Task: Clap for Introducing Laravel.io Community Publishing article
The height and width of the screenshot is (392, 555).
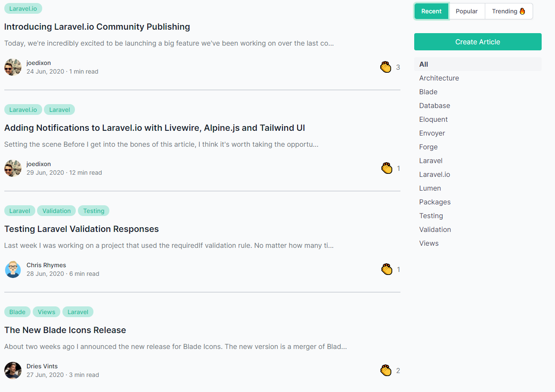Action: click(x=386, y=67)
